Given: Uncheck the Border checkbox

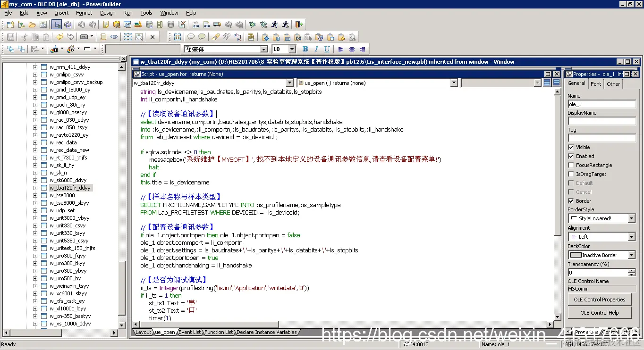Looking at the screenshot, I should [x=571, y=201].
